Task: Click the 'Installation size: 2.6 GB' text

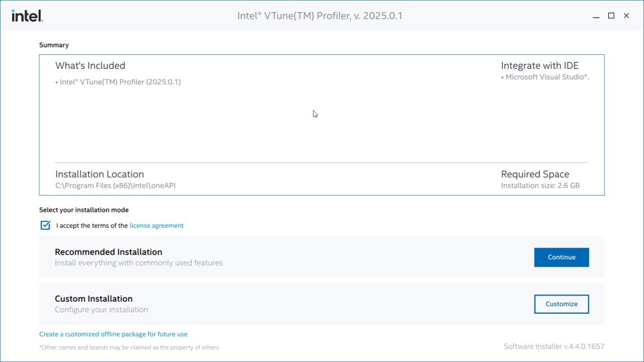Action: pyautogui.click(x=540, y=186)
